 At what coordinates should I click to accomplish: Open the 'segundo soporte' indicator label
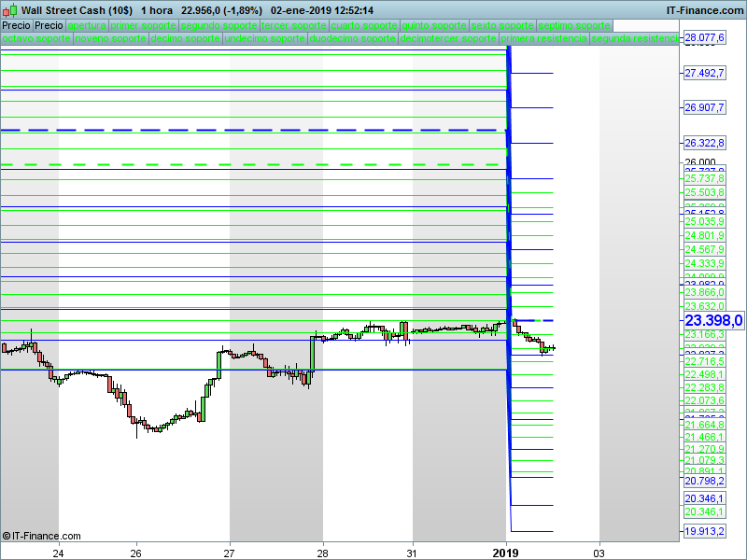(219, 25)
